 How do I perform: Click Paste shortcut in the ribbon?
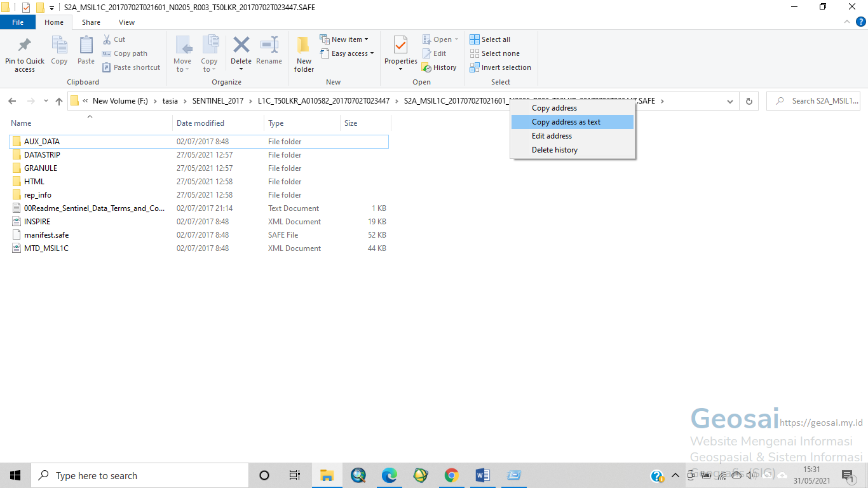(131, 67)
